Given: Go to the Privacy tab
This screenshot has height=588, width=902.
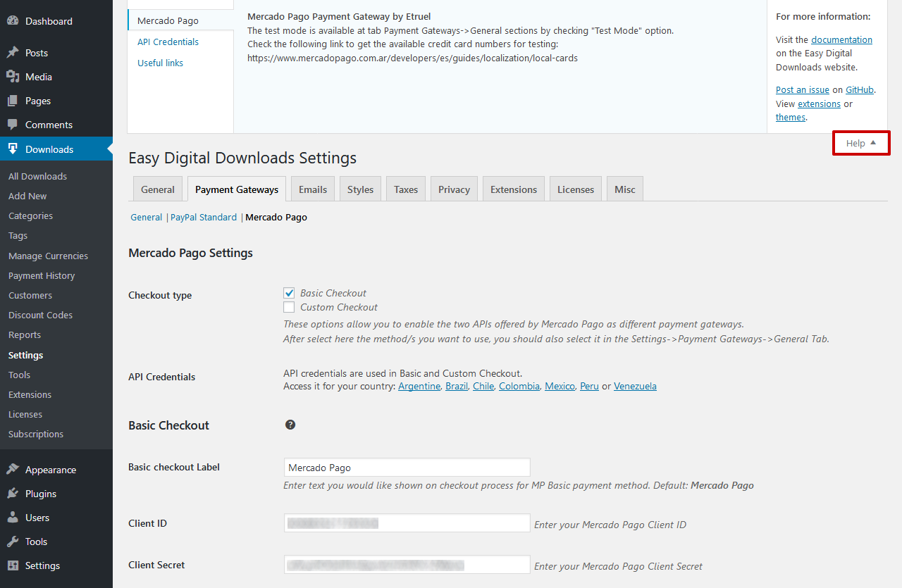Looking at the screenshot, I should [454, 189].
